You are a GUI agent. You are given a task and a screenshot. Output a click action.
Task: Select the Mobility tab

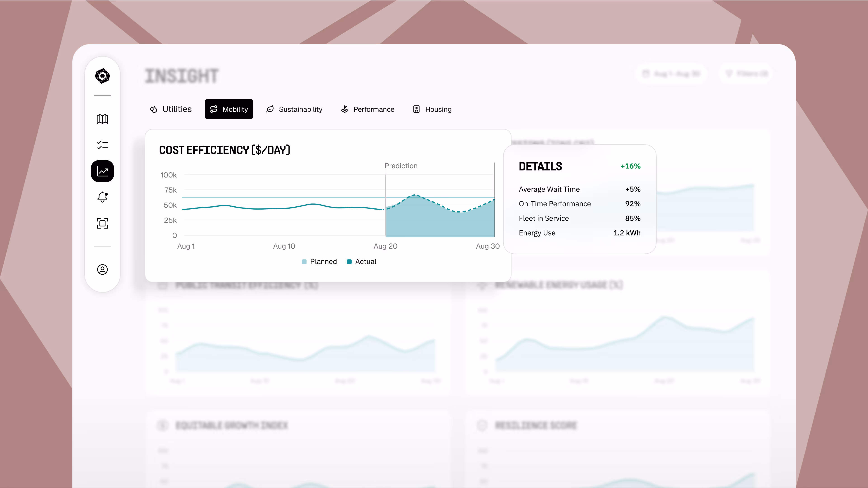pos(229,109)
